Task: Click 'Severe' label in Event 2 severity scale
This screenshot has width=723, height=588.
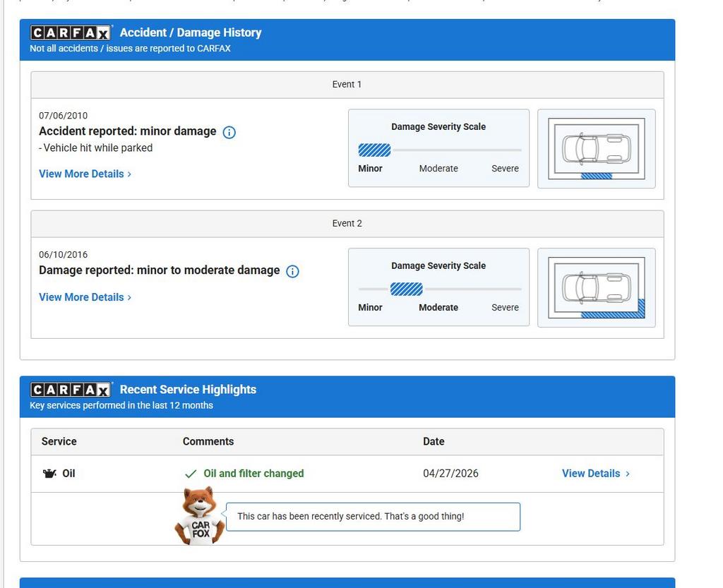Action: coord(505,308)
